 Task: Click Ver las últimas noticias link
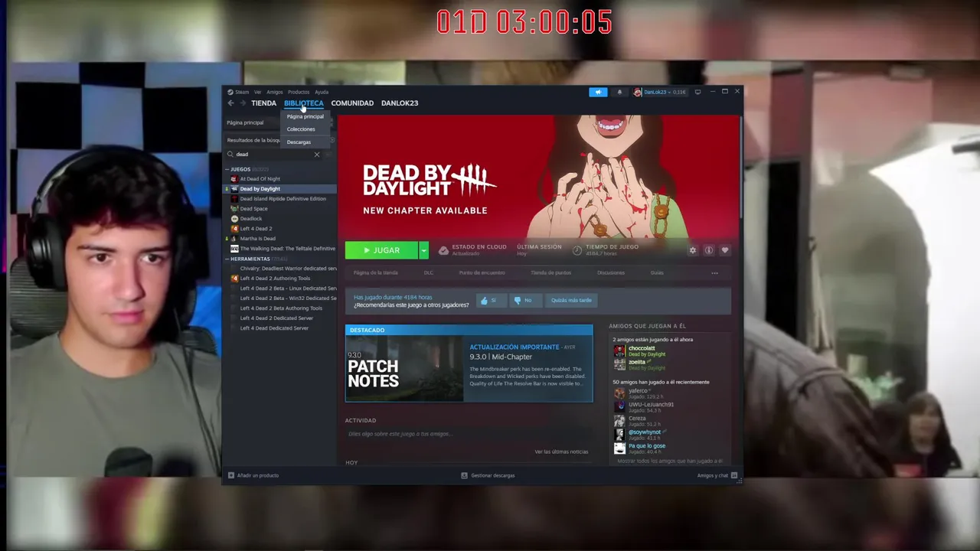(x=561, y=452)
